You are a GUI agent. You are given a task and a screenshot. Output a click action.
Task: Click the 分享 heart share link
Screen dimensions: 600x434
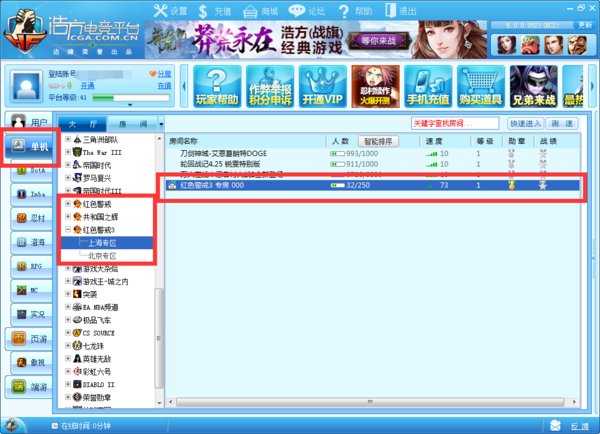(x=161, y=74)
